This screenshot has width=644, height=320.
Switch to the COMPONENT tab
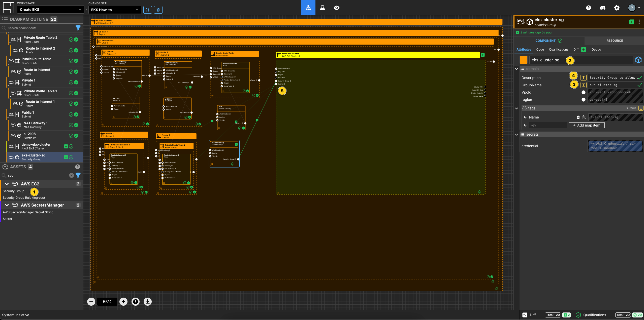549,41
